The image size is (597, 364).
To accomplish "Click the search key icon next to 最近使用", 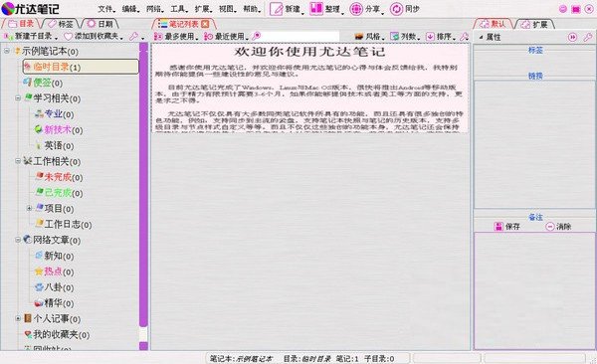I will 257,36.
